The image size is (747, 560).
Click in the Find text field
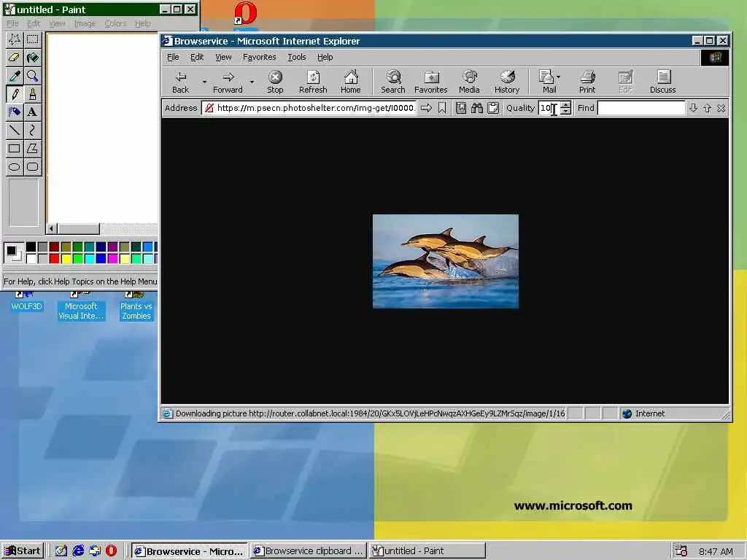[641, 108]
